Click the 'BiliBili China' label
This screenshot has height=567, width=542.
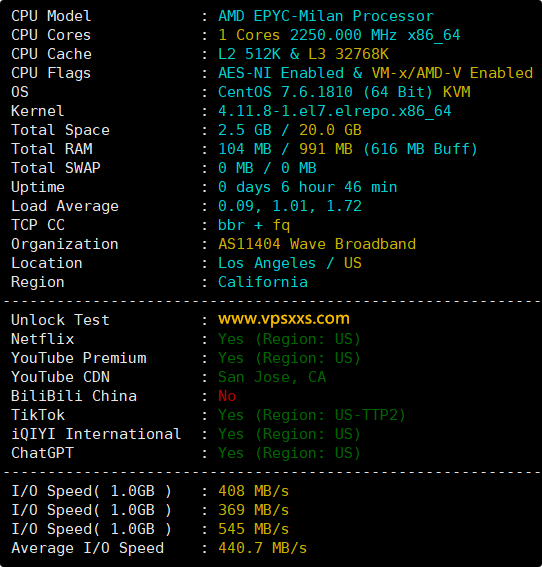[74, 396]
